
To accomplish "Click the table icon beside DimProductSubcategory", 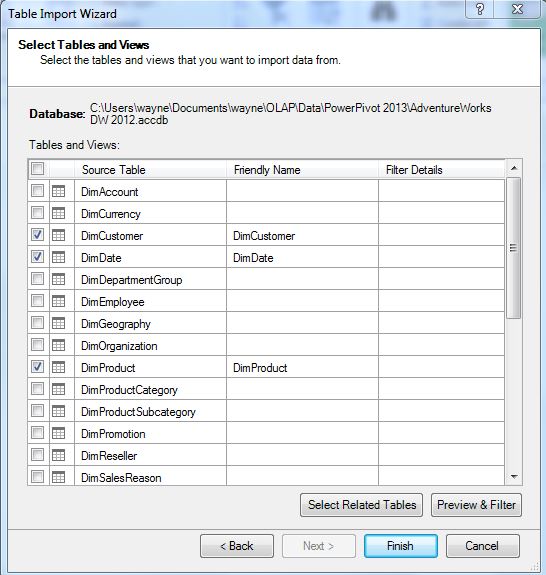I will [58, 411].
